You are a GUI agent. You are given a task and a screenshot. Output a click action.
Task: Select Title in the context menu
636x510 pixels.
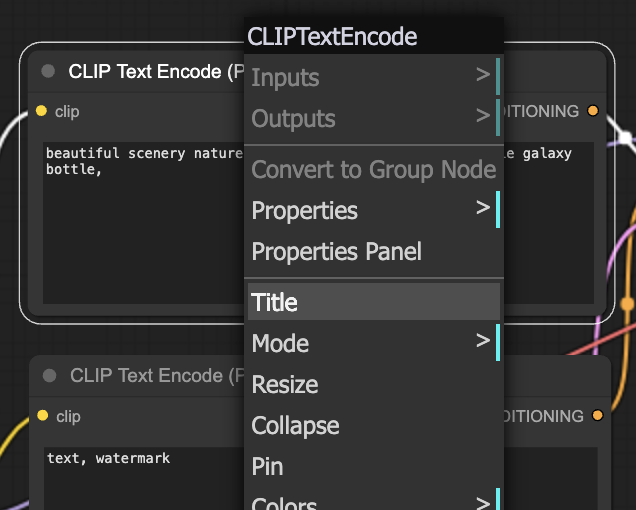[x=374, y=301]
